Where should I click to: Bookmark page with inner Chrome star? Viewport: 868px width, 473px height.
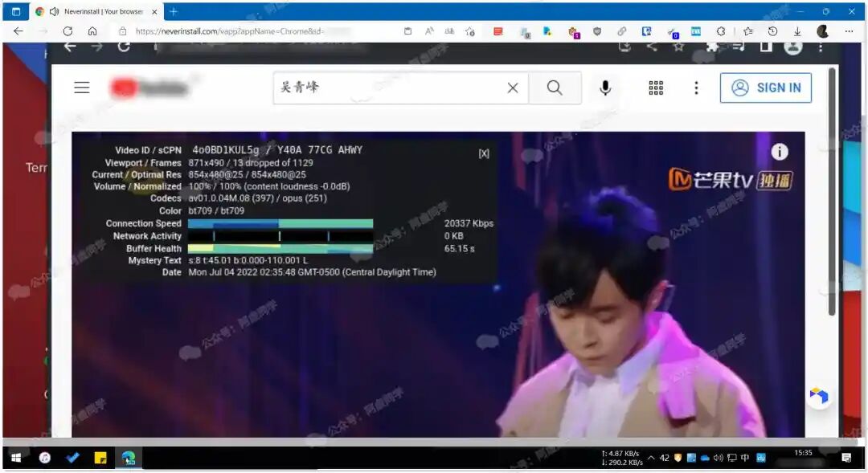(678, 47)
